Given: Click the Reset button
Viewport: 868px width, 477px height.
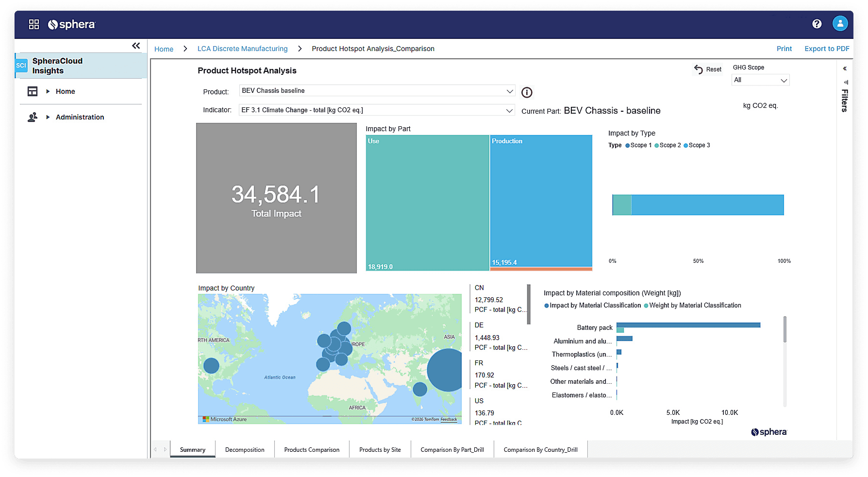Looking at the screenshot, I should tap(707, 69).
